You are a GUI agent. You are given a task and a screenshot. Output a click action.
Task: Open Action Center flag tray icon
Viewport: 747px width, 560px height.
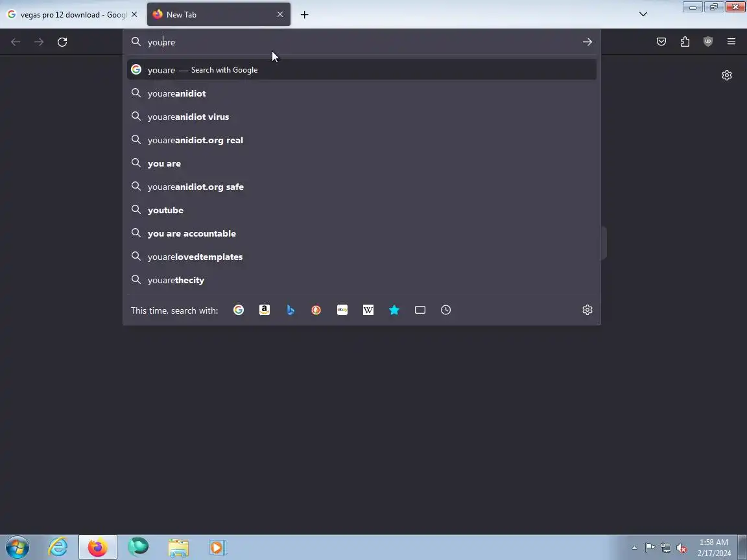click(x=650, y=548)
